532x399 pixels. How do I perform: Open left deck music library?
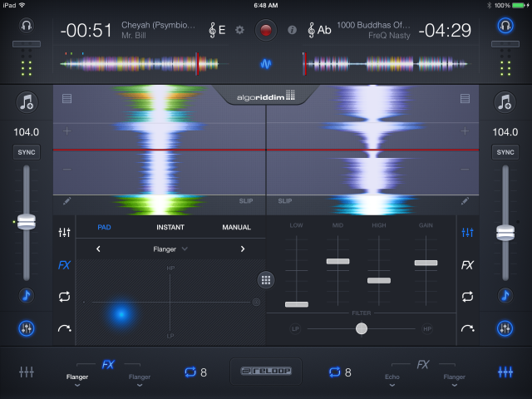pos(27,101)
